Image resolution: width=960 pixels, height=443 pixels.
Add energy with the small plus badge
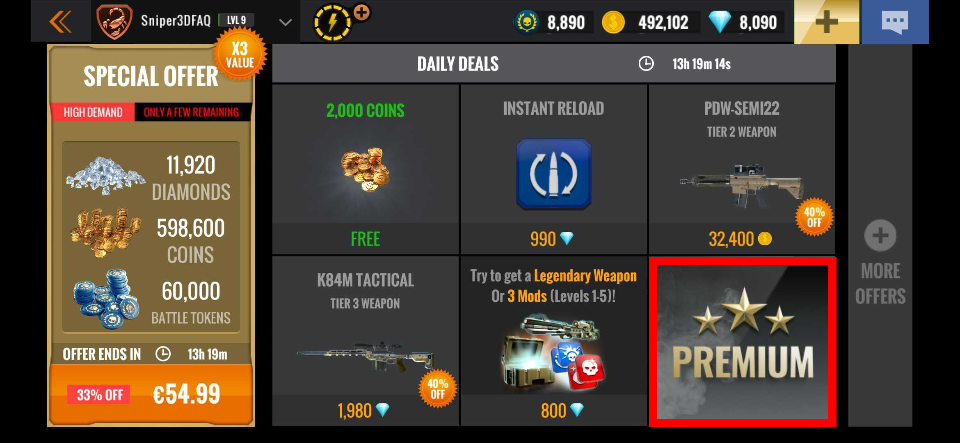[x=361, y=12]
